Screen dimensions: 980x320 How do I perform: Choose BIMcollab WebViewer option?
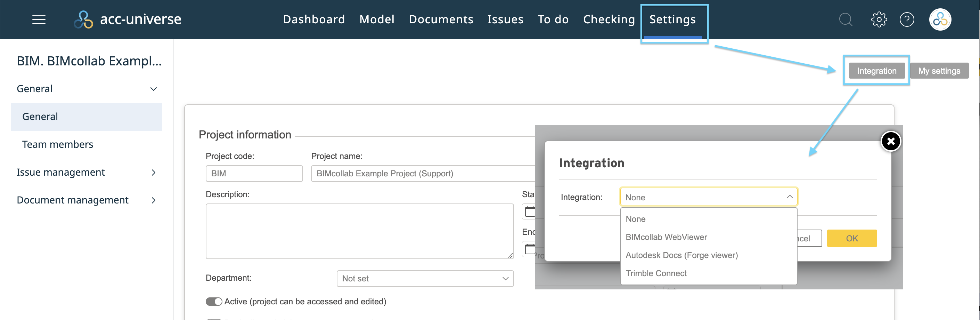(x=708, y=237)
